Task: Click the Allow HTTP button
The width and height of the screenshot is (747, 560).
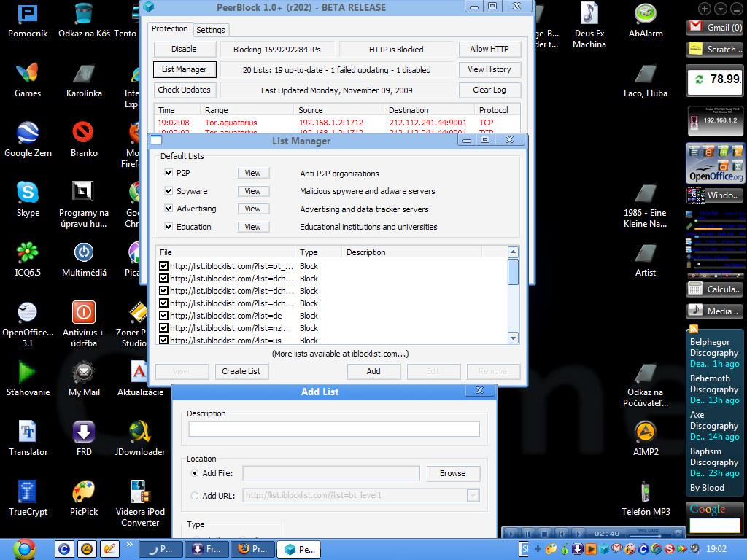Action: pos(489,49)
